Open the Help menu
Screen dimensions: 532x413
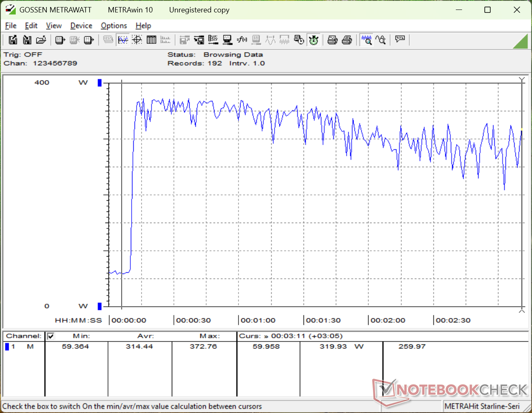143,26
